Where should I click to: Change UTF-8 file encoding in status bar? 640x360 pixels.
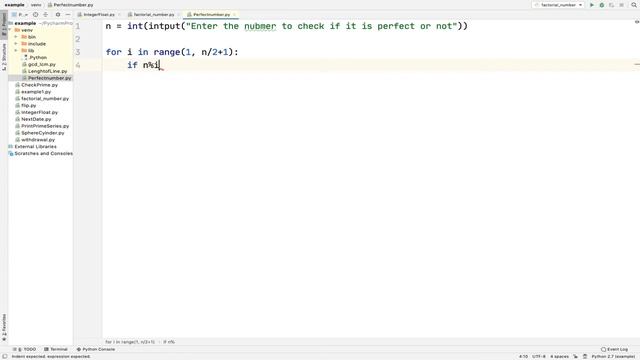coord(539,356)
